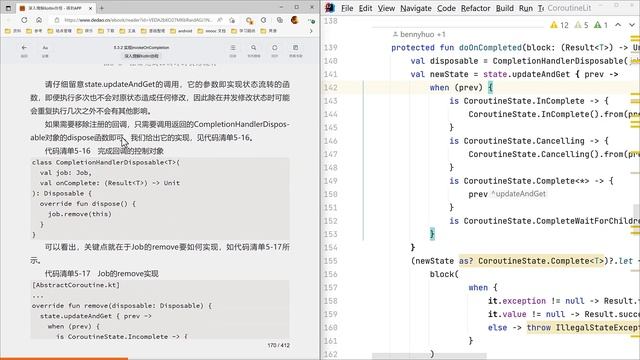Open browser collections icon
640x360 pixels.
point(280,20)
